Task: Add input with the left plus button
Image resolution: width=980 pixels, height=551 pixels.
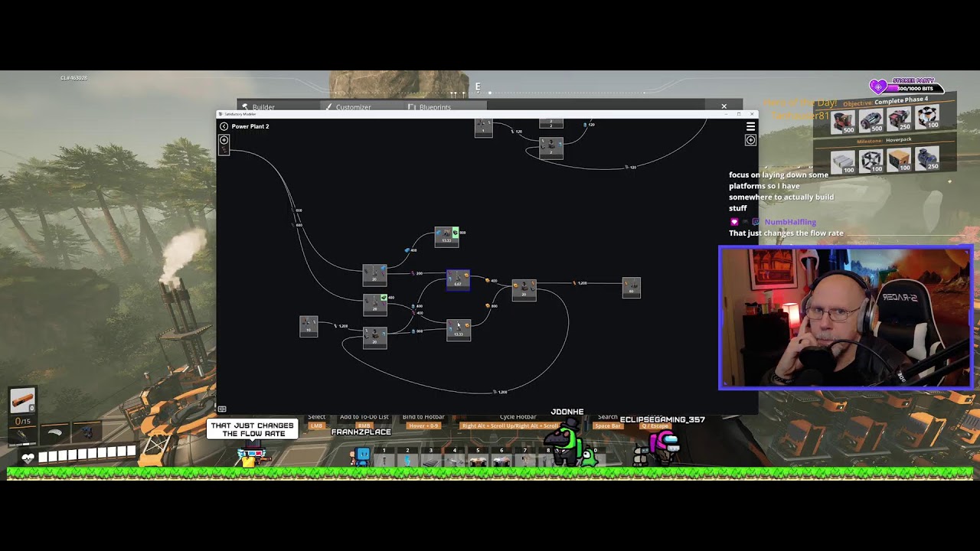Action: tap(224, 140)
